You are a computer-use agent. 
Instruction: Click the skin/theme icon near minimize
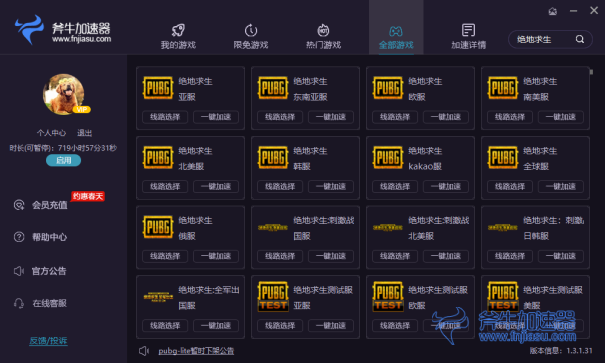(x=553, y=11)
